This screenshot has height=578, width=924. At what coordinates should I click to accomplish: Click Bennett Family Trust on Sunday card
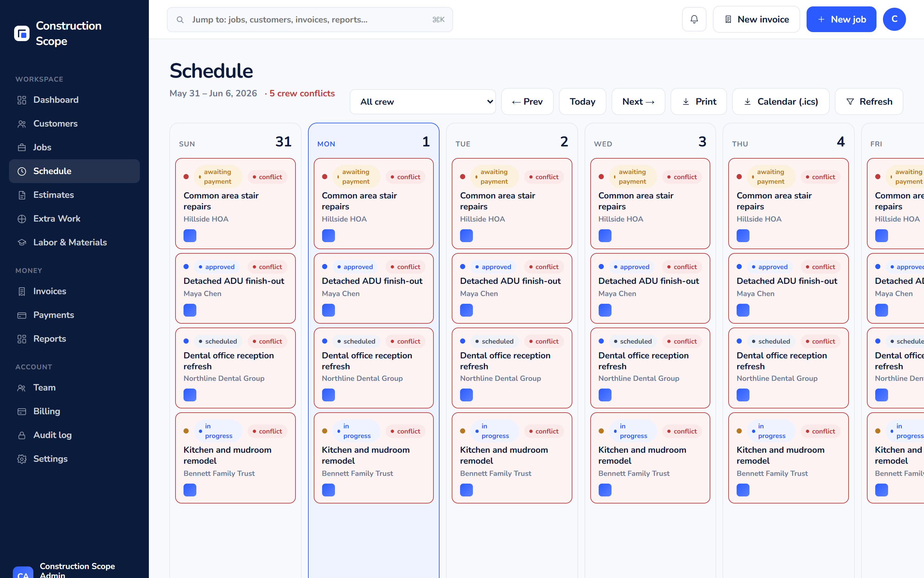pyautogui.click(x=219, y=473)
